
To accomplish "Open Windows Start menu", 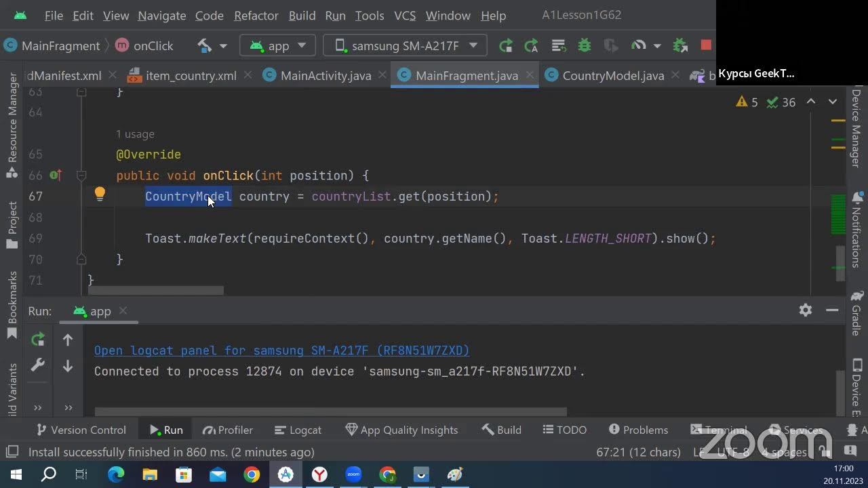I will (16, 474).
